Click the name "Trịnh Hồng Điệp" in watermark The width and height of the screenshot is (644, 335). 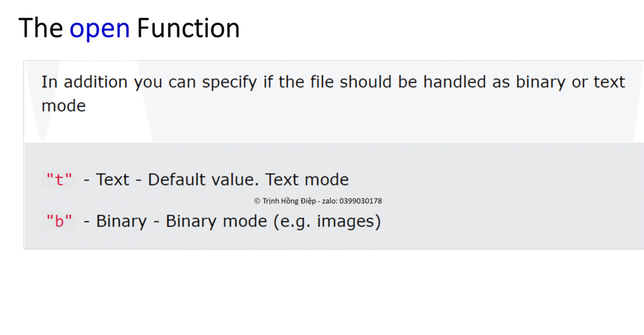click(x=289, y=201)
